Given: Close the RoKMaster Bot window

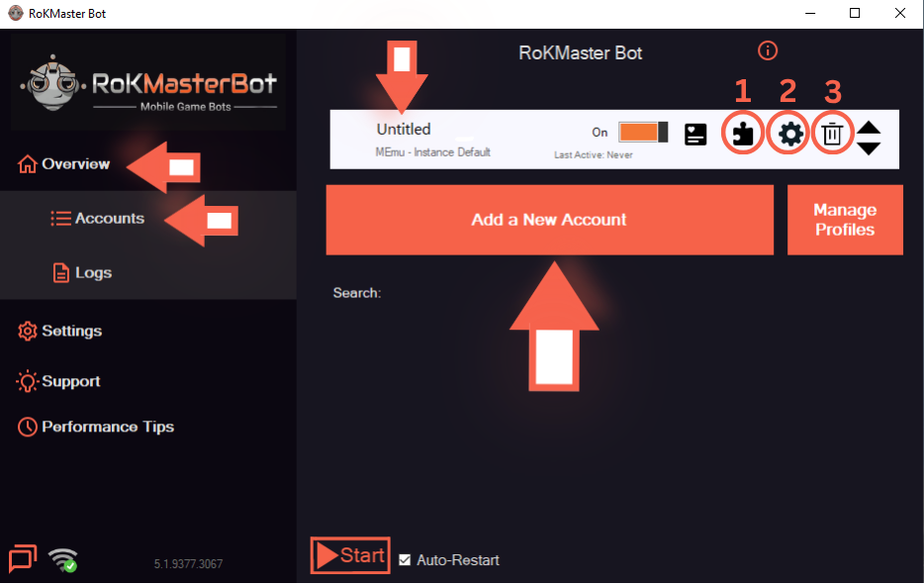Looking at the screenshot, I should point(900,13).
